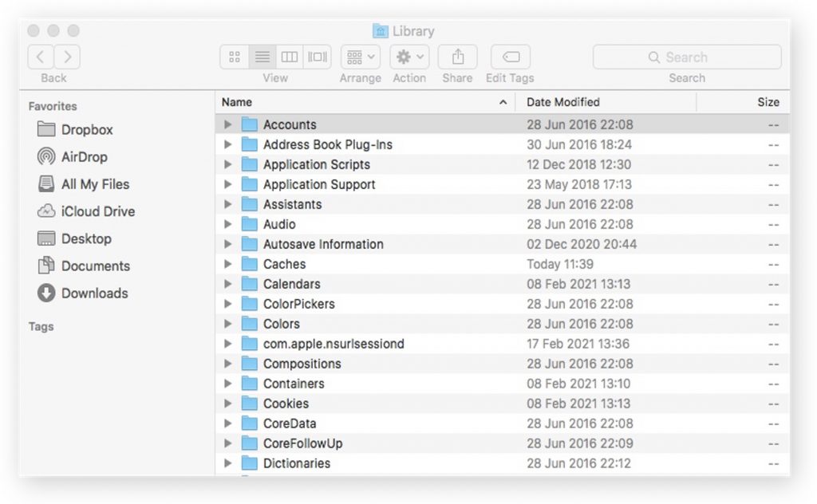817x504 pixels.
Task: Click the Edit Tags button
Action: click(511, 57)
